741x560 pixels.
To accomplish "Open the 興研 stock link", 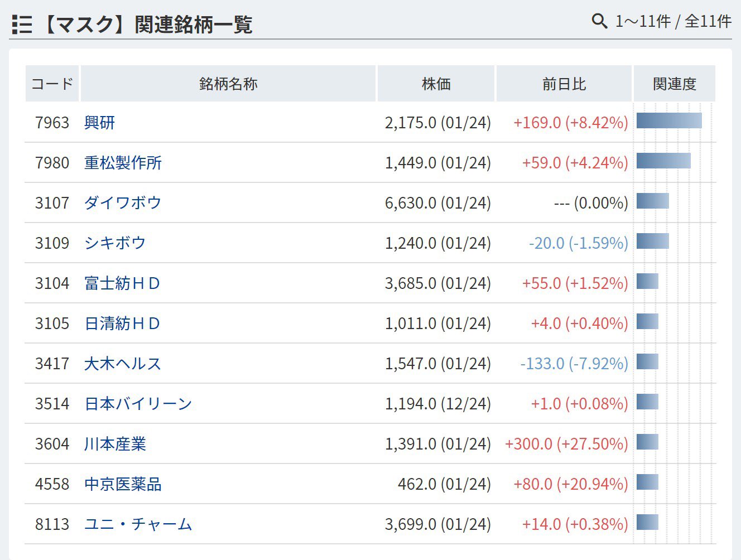I will pos(100,123).
